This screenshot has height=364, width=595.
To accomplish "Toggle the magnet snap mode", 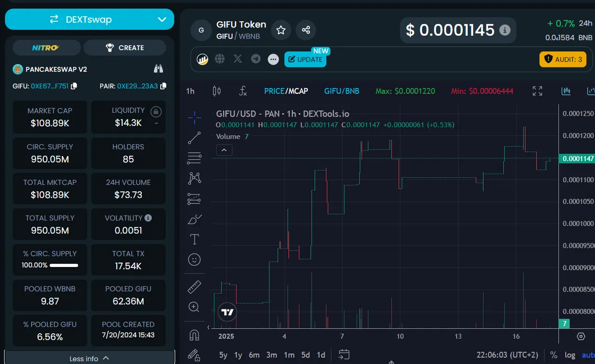I will tap(194, 335).
